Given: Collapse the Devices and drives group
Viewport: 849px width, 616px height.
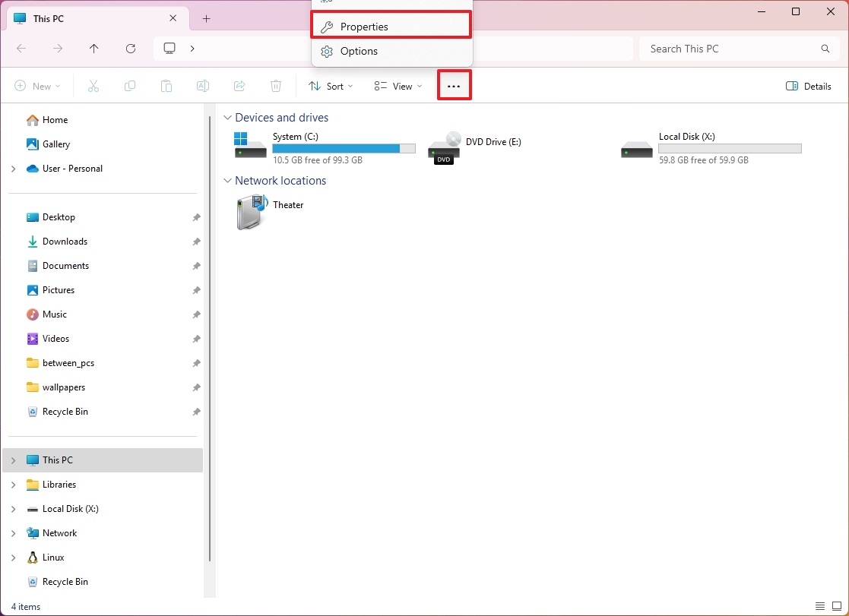Looking at the screenshot, I should tap(227, 118).
